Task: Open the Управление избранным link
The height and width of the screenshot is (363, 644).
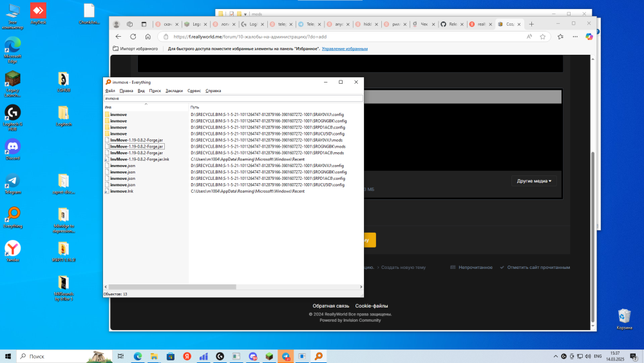Action: 345,48
